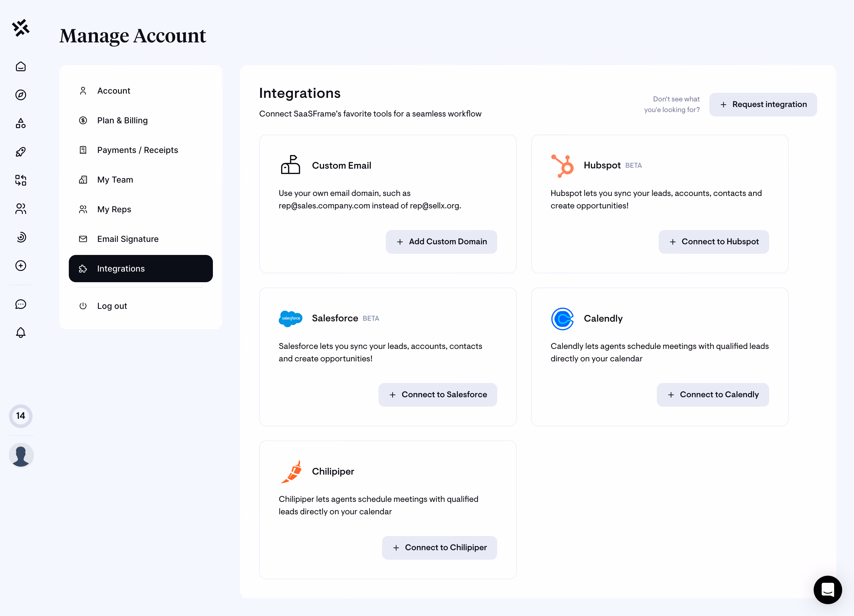Select the Integrations menu item
854x616 pixels.
coord(141,269)
